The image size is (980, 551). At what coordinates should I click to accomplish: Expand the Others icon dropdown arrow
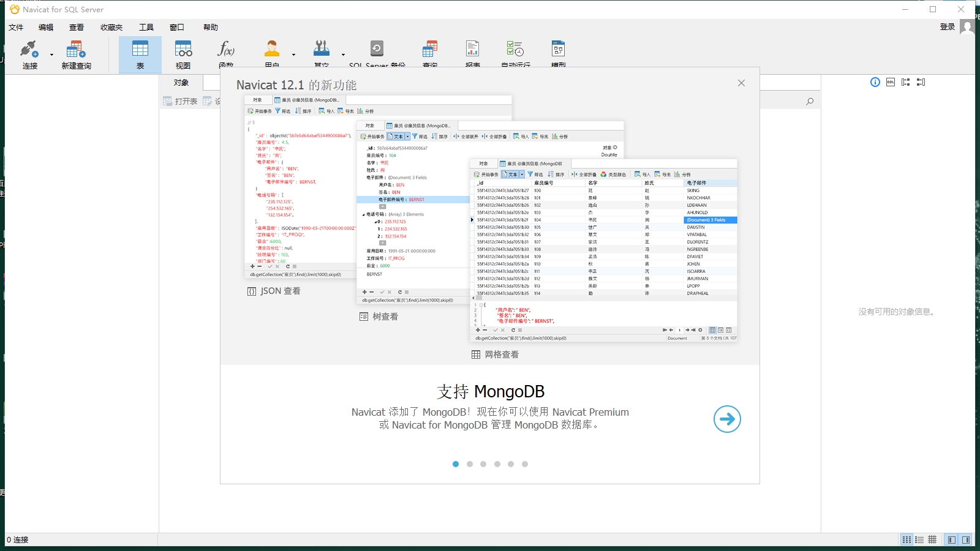pos(343,54)
